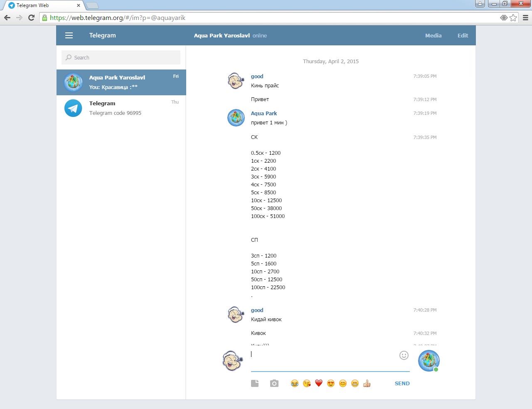This screenshot has width=532, height=409.
Task: Bookmark this page with star icon
Action: (x=513, y=17)
